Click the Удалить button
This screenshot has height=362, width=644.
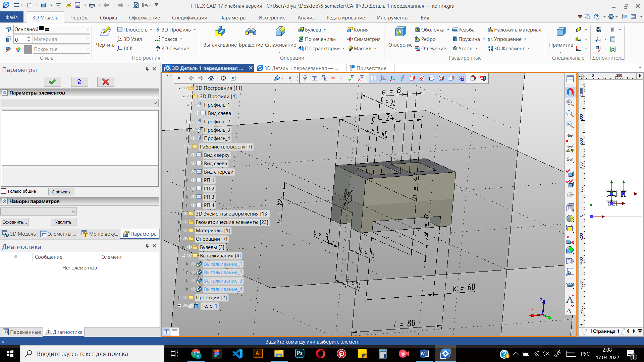tap(63, 222)
